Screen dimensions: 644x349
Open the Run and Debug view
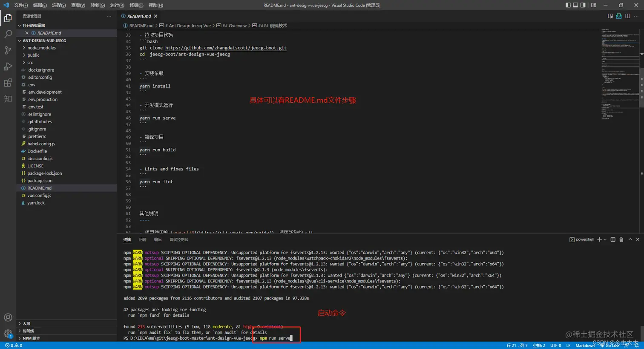click(8, 66)
